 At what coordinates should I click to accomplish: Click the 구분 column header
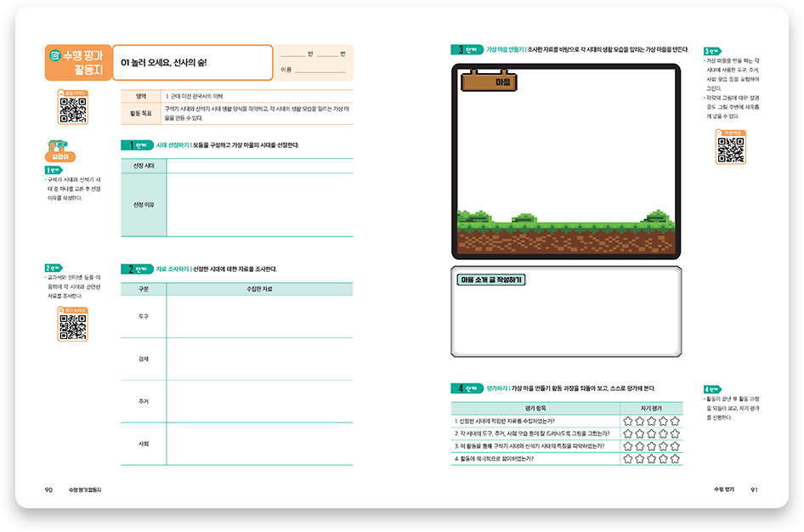(144, 290)
